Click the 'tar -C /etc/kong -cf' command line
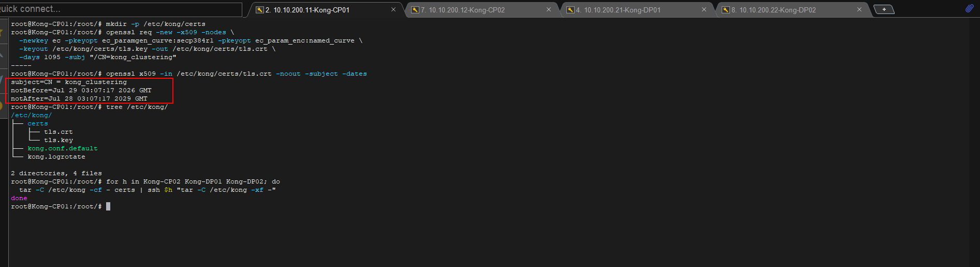Screen dimensions: 980x267 [x=148, y=190]
